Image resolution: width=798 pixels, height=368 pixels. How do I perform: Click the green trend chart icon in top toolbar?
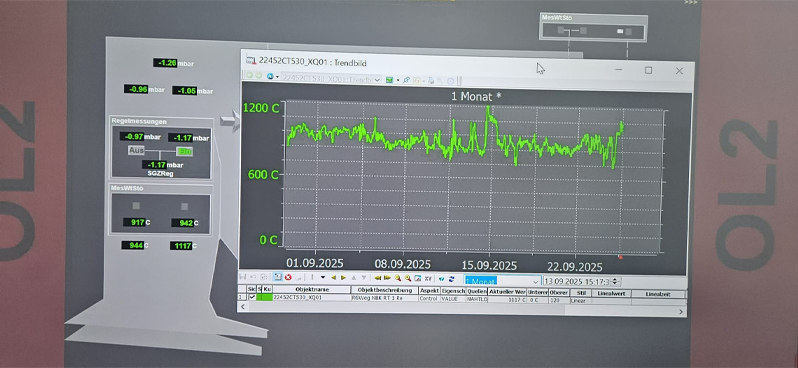(x=389, y=80)
